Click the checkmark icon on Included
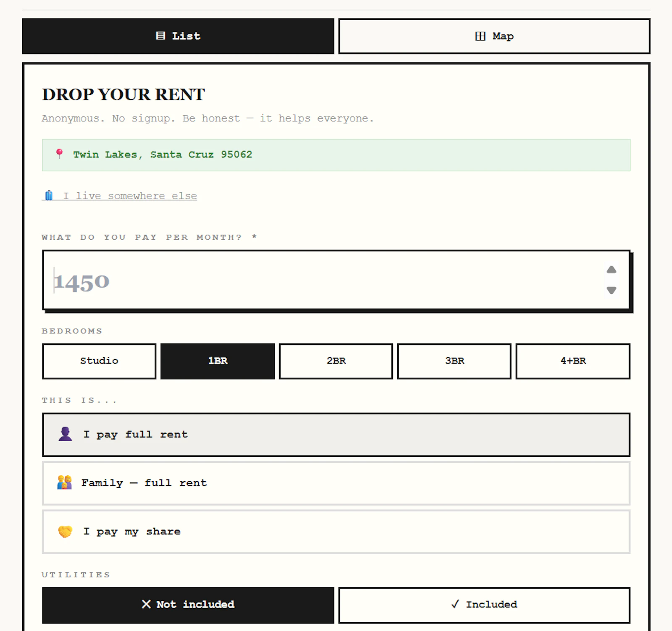This screenshot has width=672, height=631. 455,604
